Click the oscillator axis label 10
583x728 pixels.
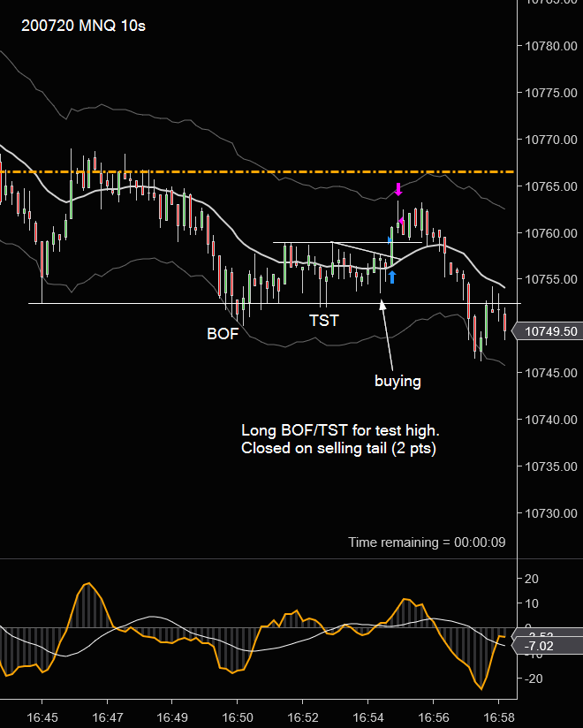tap(532, 603)
